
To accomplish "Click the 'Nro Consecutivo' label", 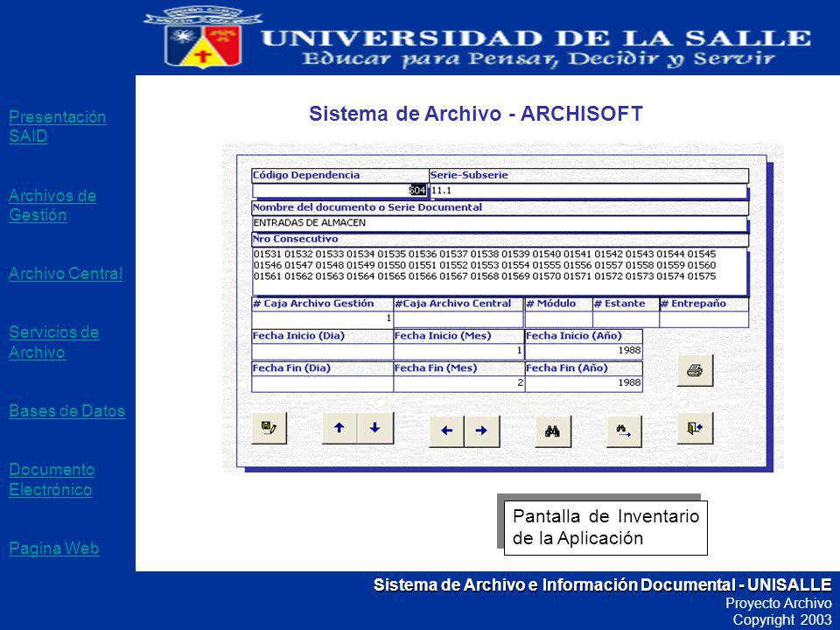I will pos(295,239).
